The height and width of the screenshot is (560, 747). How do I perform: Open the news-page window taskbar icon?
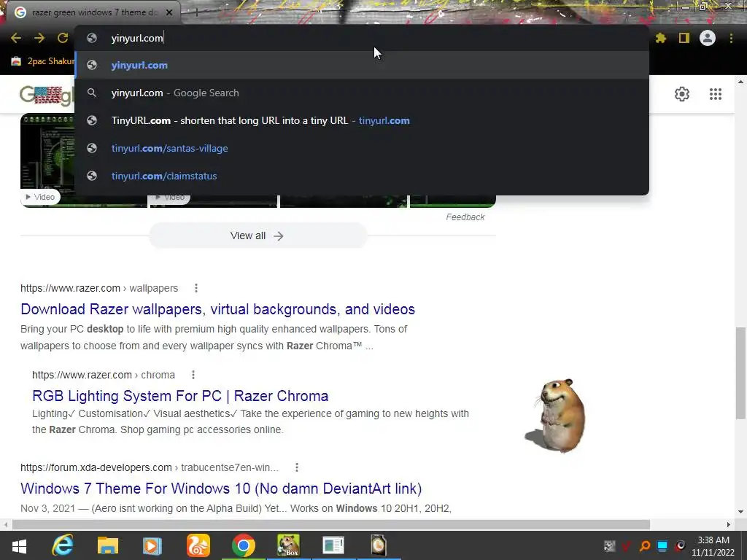[x=333, y=545]
